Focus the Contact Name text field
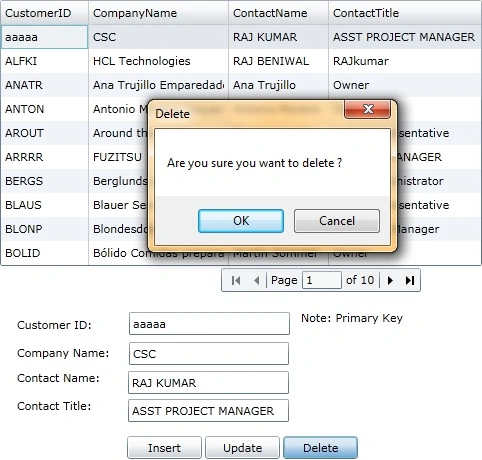The image size is (482, 460). click(208, 383)
